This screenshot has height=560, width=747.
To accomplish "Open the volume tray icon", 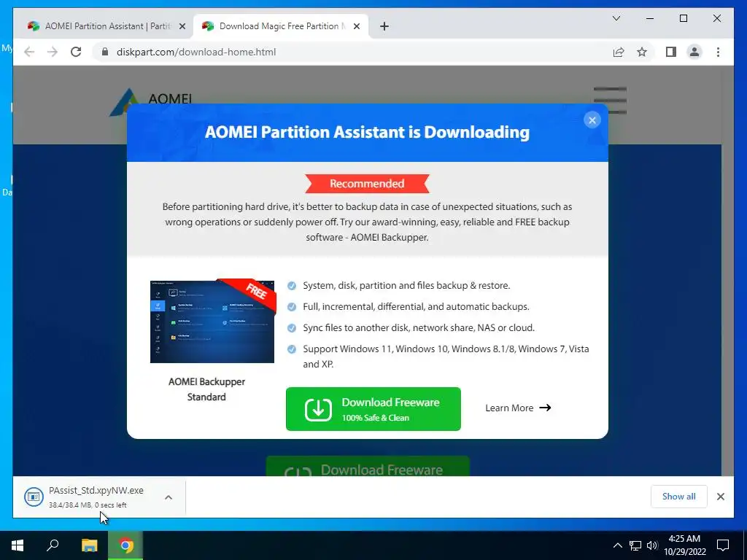I will (x=652, y=545).
